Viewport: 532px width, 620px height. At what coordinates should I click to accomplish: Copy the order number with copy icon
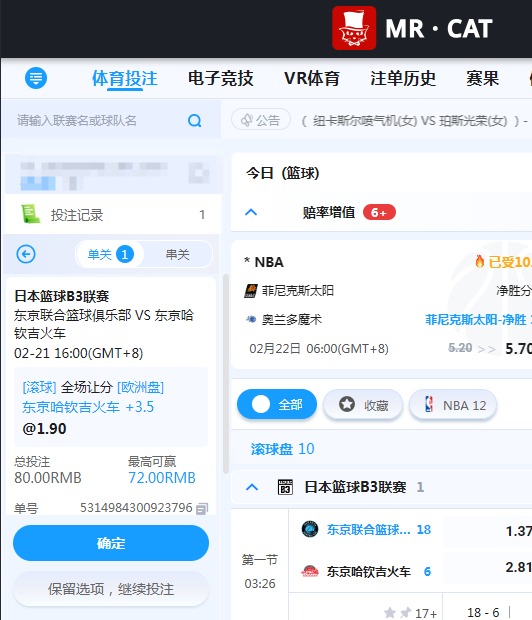point(202,508)
